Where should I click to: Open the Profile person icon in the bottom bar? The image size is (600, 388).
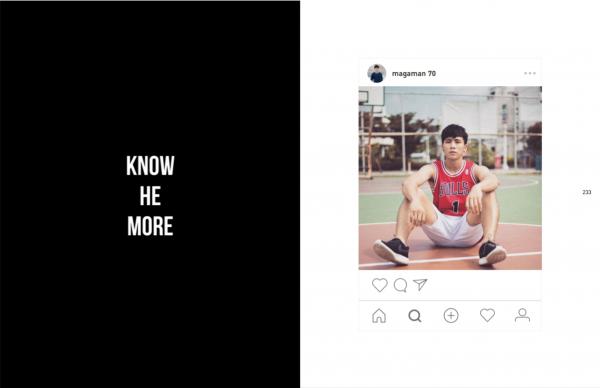[x=522, y=315]
